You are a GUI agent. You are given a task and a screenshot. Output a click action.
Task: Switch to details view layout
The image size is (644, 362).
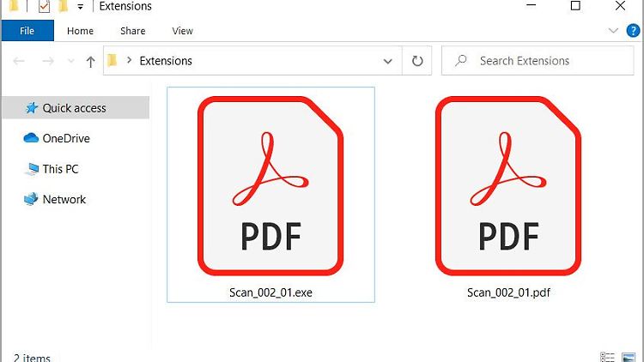point(607,357)
